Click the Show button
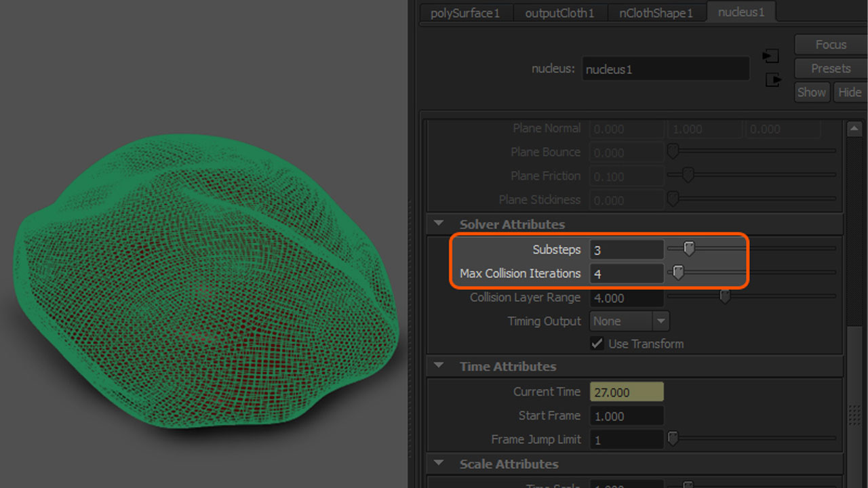The height and width of the screenshot is (488, 868). [812, 91]
